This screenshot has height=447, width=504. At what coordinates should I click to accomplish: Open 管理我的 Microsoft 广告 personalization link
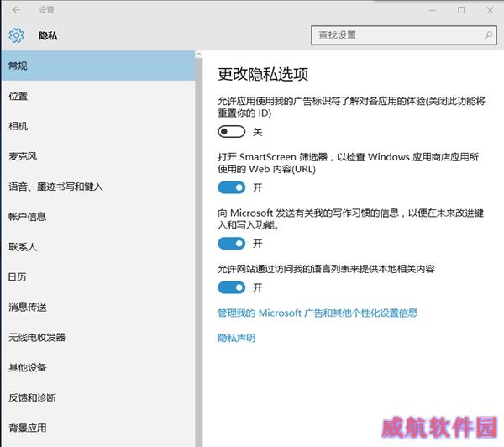[318, 313]
